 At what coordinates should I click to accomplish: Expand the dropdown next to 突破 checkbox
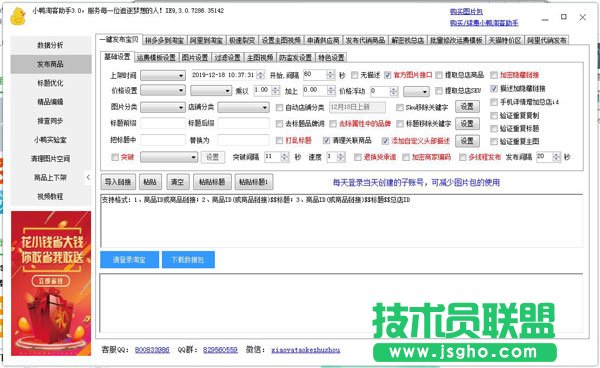169,157
